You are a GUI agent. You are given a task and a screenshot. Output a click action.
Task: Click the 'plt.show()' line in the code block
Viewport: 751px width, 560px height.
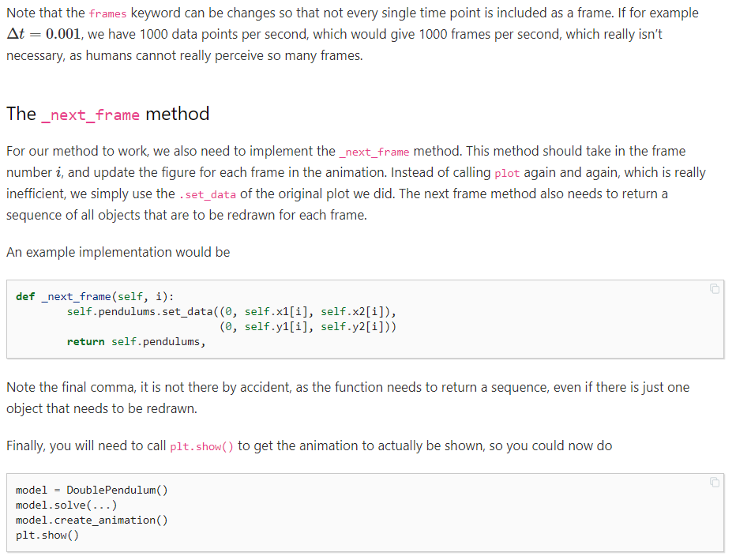tap(47, 535)
